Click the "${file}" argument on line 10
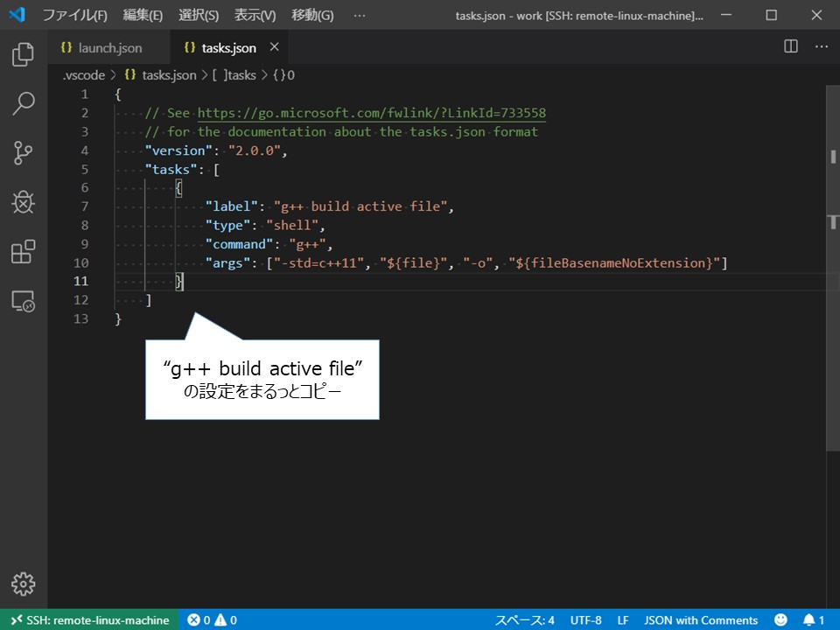Viewport: 840px width, 630px height. pyautogui.click(x=414, y=263)
